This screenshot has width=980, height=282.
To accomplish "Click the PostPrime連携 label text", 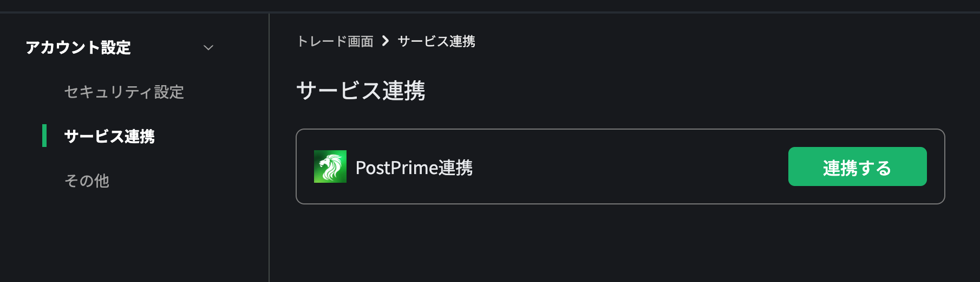I will [x=414, y=168].
